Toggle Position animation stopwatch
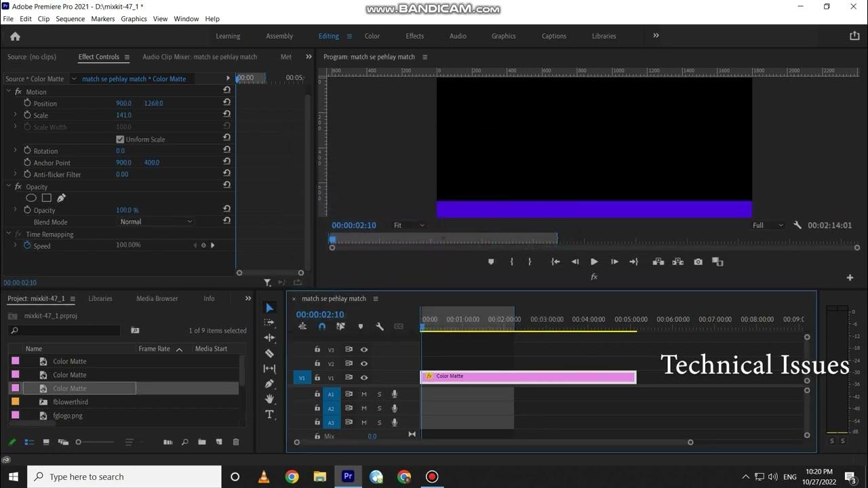Screen dimensions: 868x488 [x=27, y=103]
